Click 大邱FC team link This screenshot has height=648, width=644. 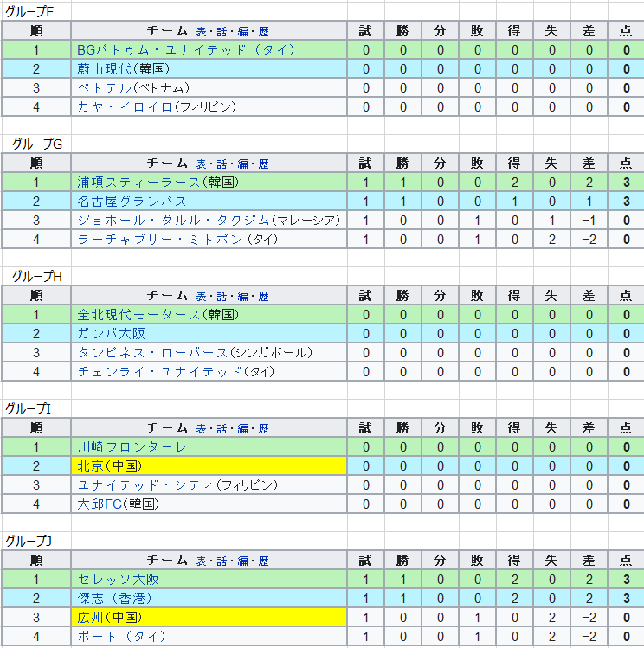click(100, 504)
